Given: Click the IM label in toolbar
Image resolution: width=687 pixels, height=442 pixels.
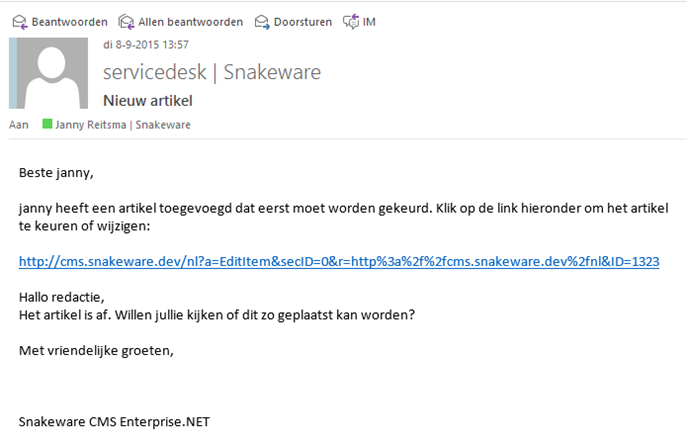Looking at the screenshot, I should coord(369,22).
